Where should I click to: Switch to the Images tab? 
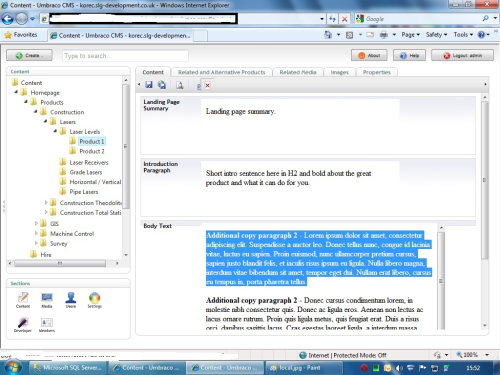pos(339,72)
